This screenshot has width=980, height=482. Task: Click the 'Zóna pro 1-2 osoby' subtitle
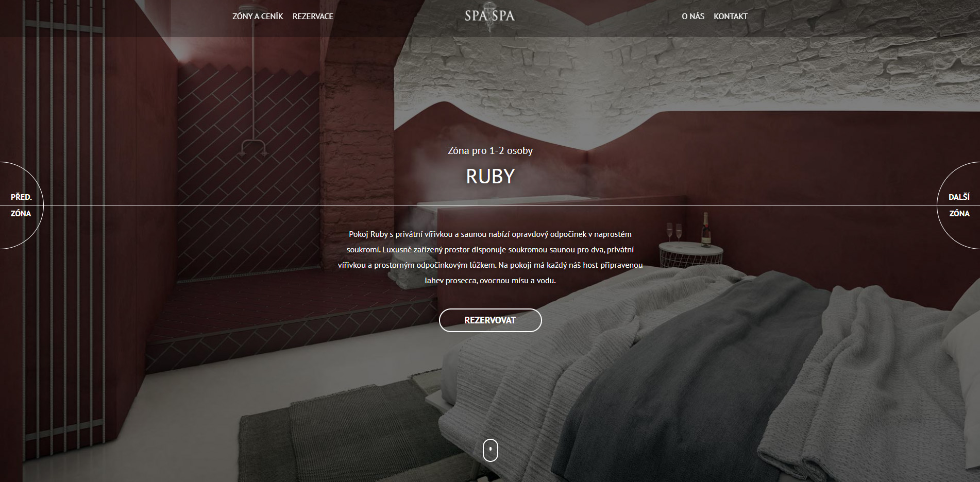(x=491, y=151)
